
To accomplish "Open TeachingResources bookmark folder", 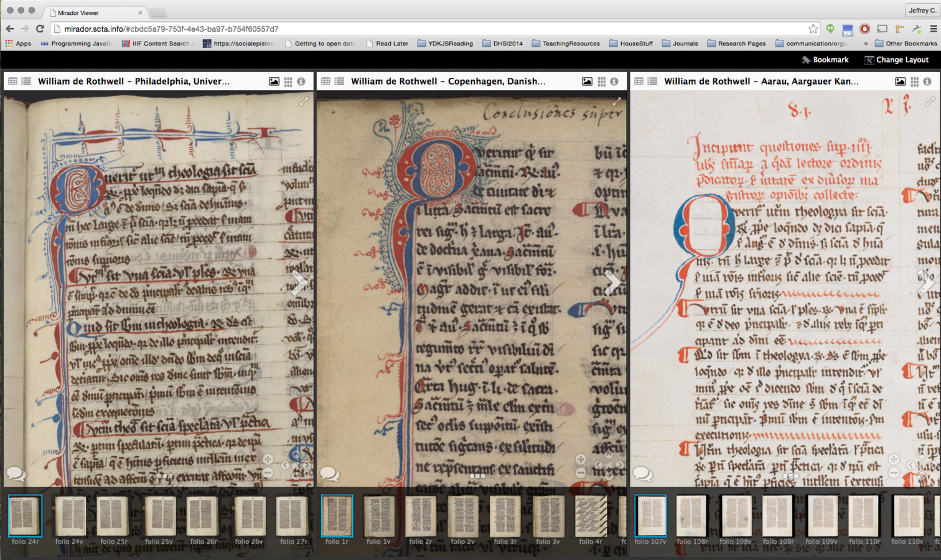I will (x=566, y=44).
